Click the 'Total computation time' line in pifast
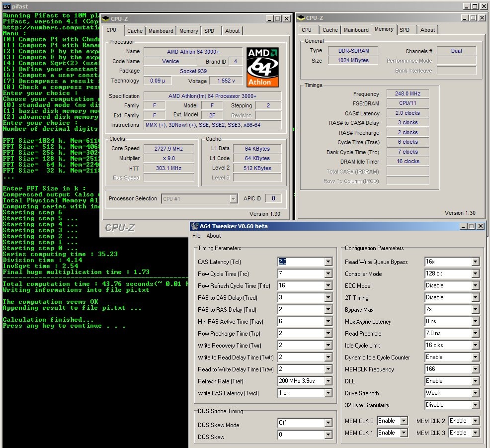 (x=95, y=284)
